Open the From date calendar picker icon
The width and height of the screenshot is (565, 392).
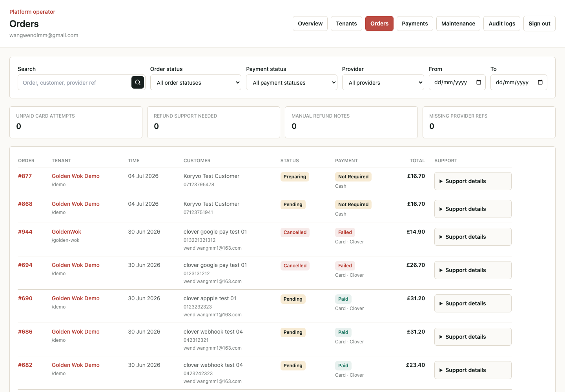click(479, 82)
